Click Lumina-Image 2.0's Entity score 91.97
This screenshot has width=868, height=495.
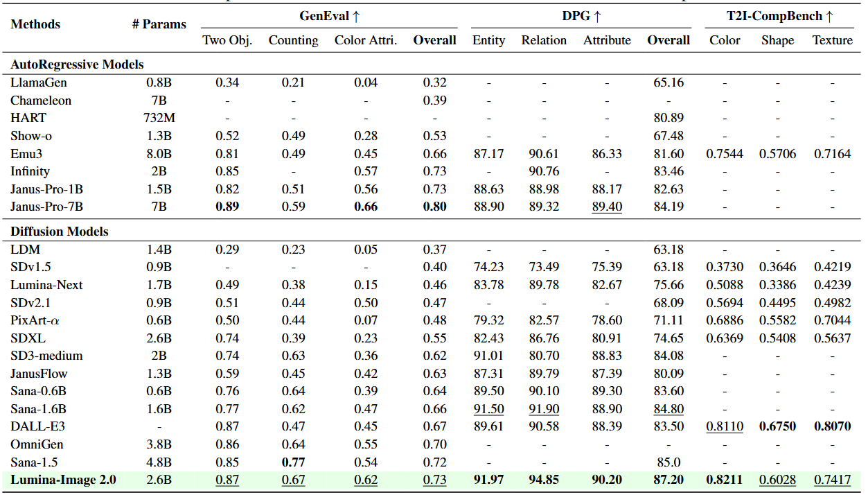coord(488,480)
